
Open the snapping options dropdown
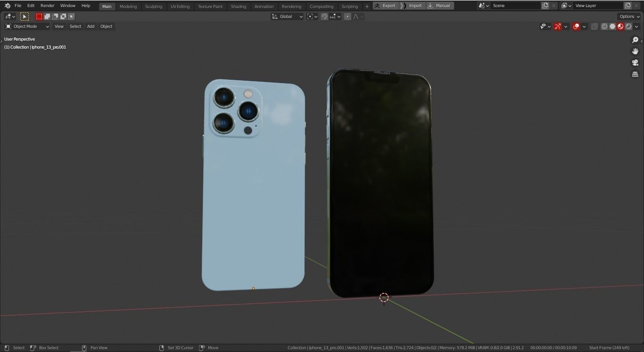pyautogui.click(x=335, y=17)
